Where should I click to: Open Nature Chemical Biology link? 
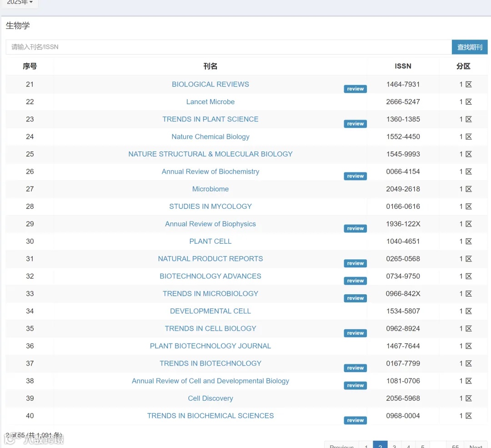point(210,136)
